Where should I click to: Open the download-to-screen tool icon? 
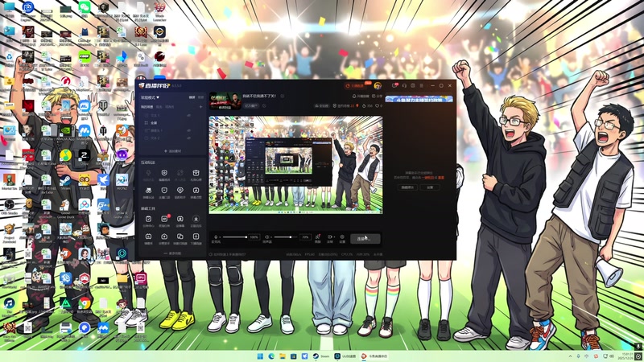pos(196,237)
